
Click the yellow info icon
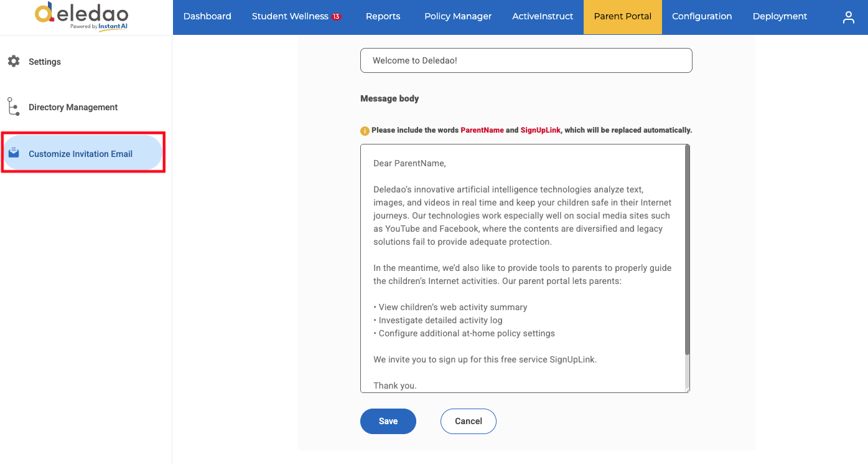pyautogui.click(x=365, y=131)
